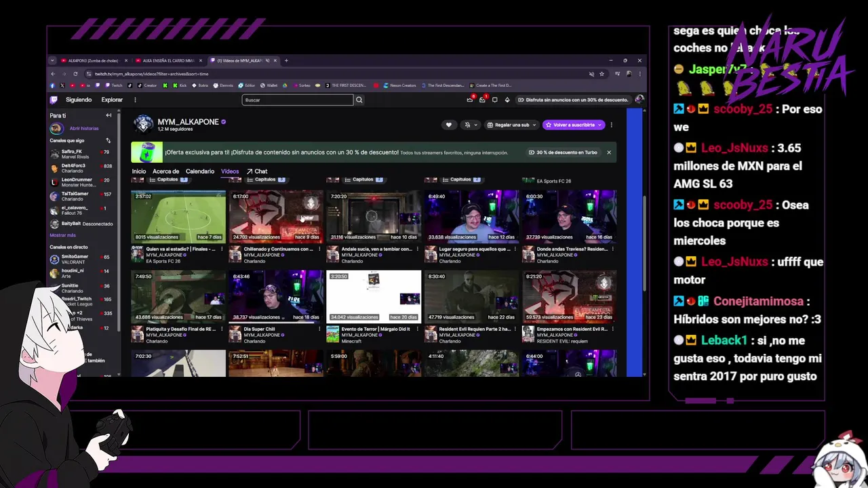
Task: Open the notifications inbox icon with badge
Action: pos(482,100)
